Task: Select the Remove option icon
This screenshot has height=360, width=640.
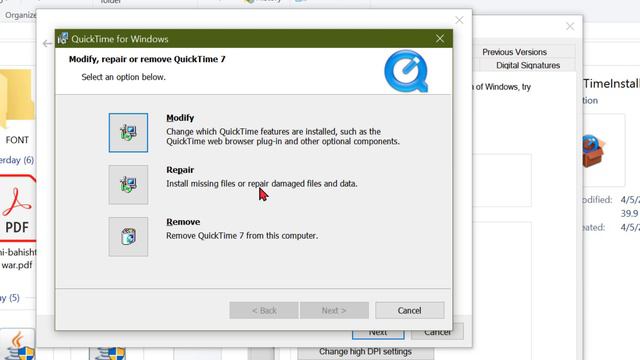Action: [128, 236]
